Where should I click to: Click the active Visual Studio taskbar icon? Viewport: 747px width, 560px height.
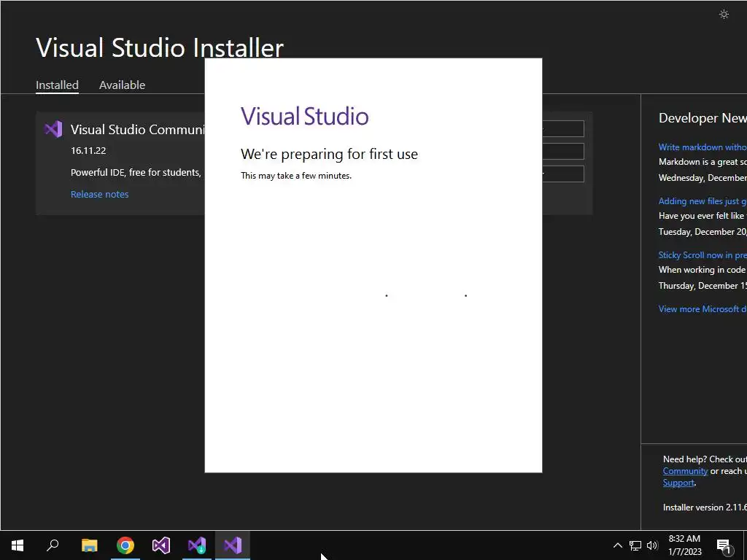[x=233, y=545]
